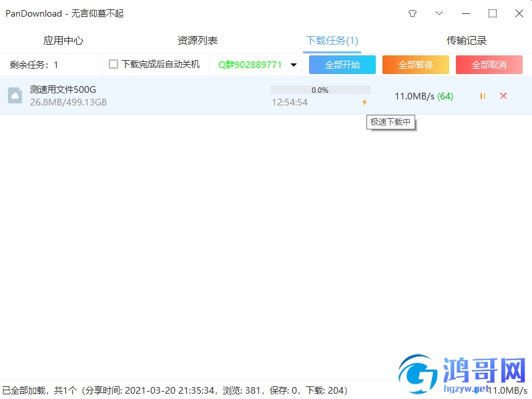
Task: Click the PanDownload window title text
Action: [65, 13]
